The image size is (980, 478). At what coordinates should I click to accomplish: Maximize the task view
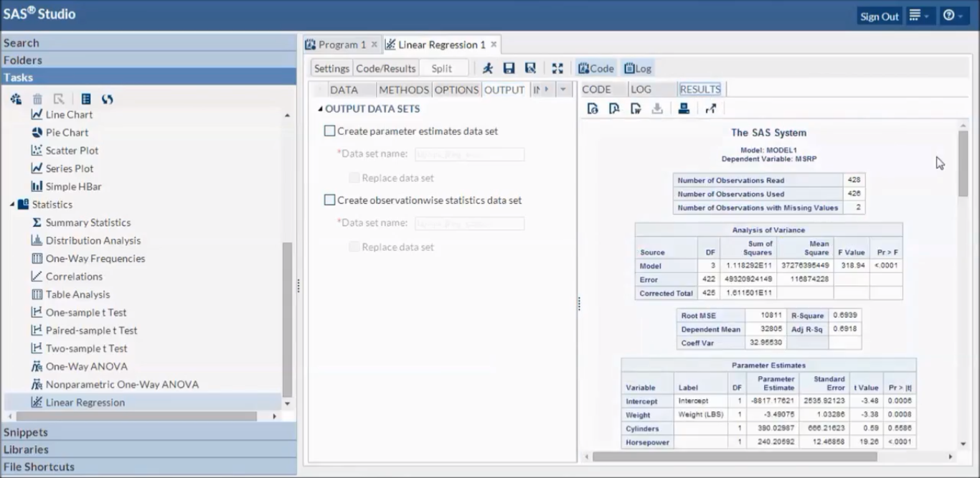(x=558, y=68)
